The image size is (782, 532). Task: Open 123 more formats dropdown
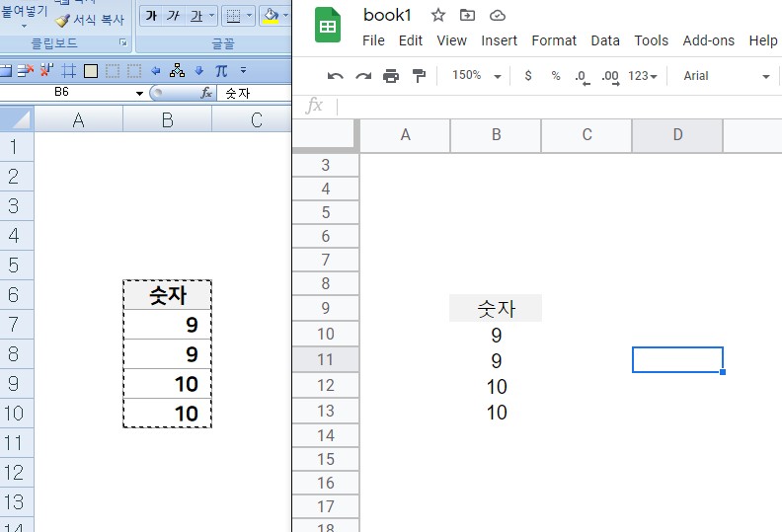tap(643, 76)
